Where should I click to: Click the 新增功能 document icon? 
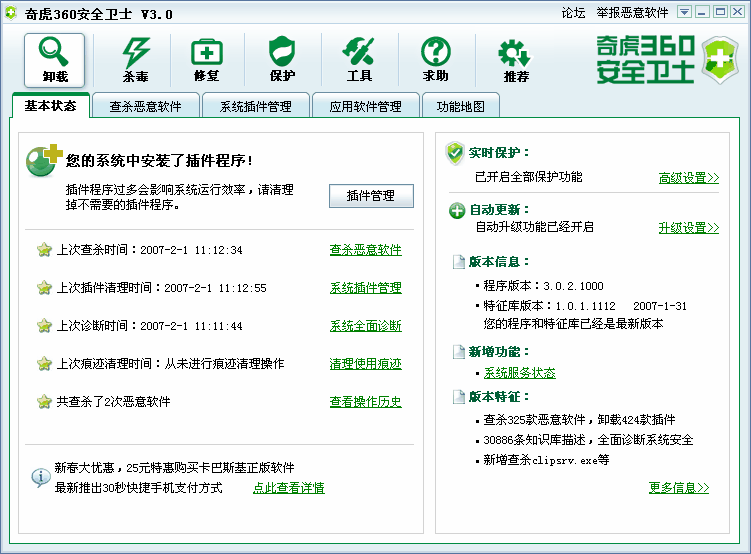459,352
